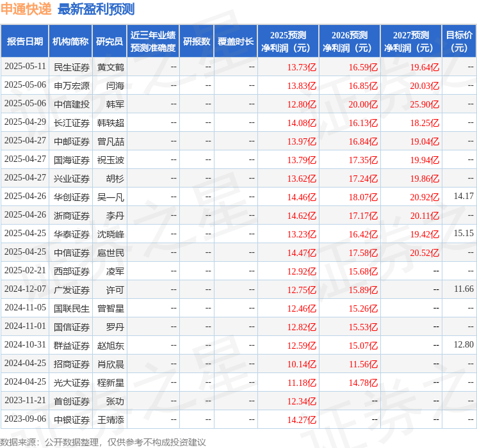Click the 2025预测净利润 column header

coord(288,41)
